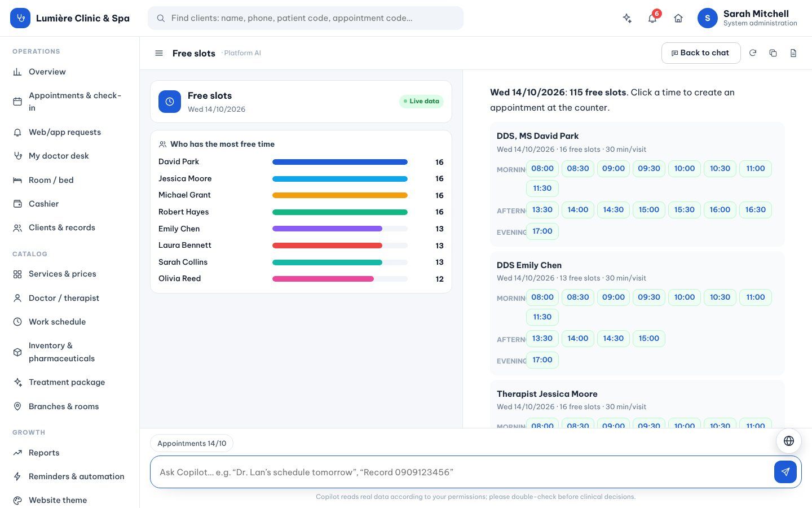Open the AI sparkle assistant icon in header
This screenshot has width=812, height=508.
pyautogui.click(x=627, y=18)
